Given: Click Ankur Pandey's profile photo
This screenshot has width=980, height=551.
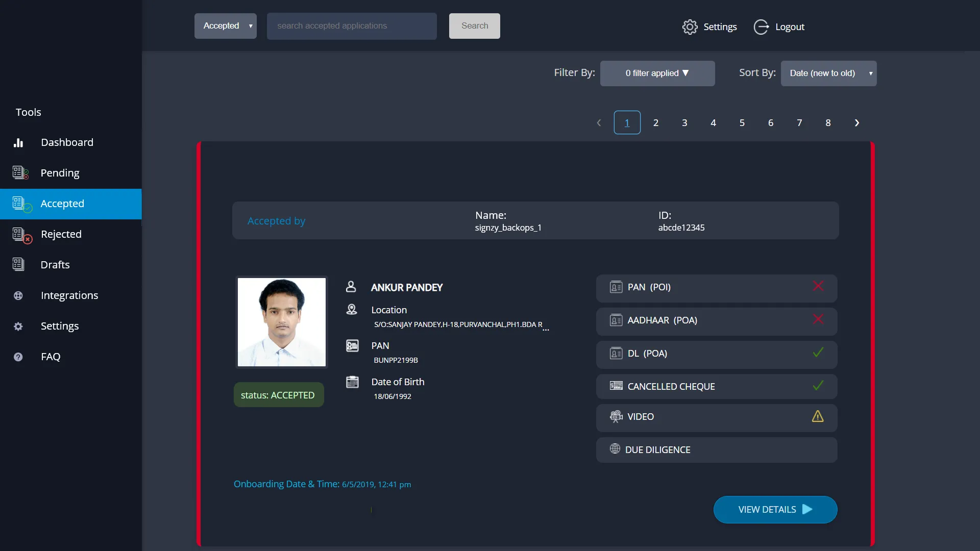Looking at the screenshot, I should point(281,322).
